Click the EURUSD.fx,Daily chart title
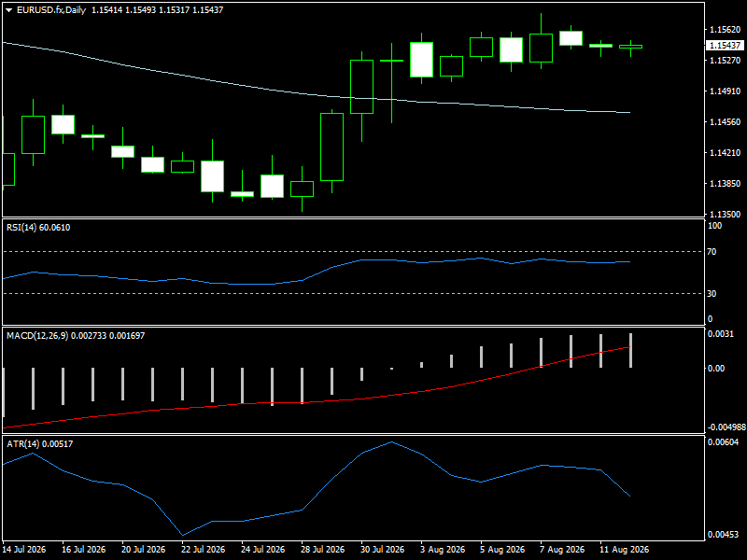 coord(51,10)
